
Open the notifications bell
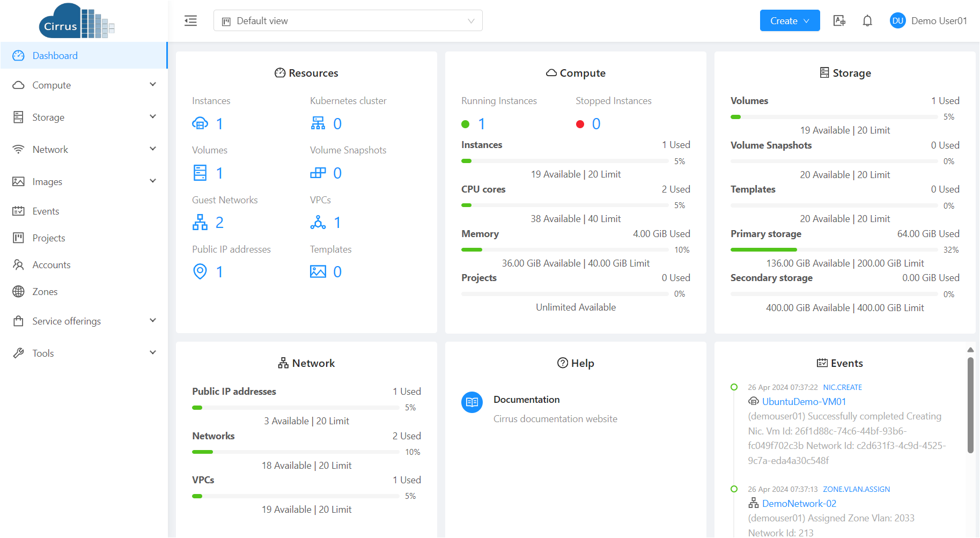pyautogui.click(x=867, y=21)
